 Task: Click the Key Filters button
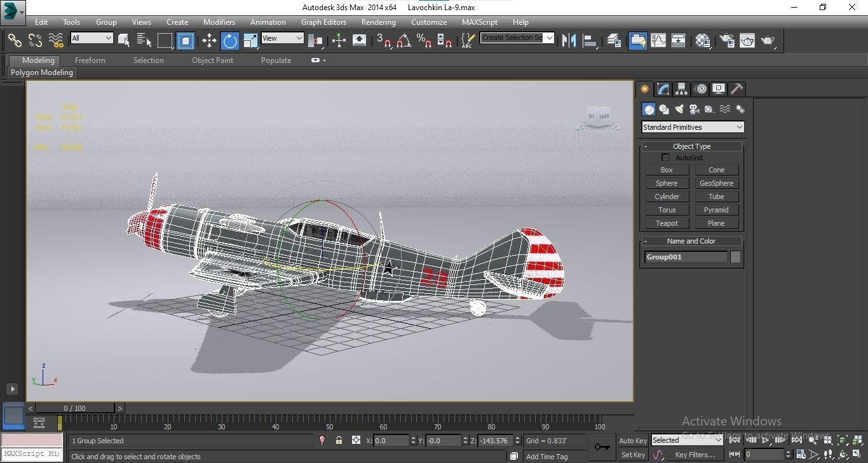[695, 455]
